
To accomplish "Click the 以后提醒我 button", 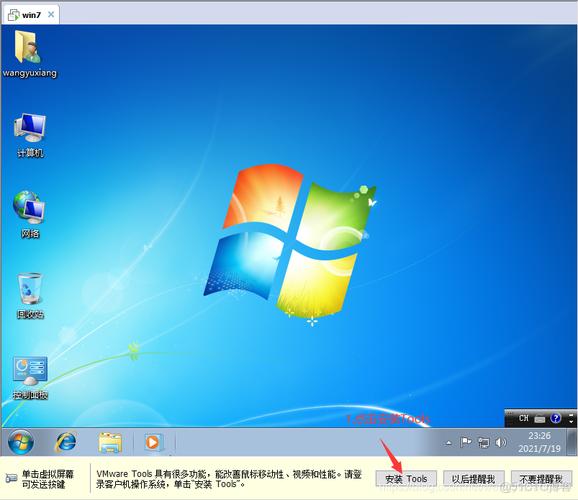I will point(474,479).
